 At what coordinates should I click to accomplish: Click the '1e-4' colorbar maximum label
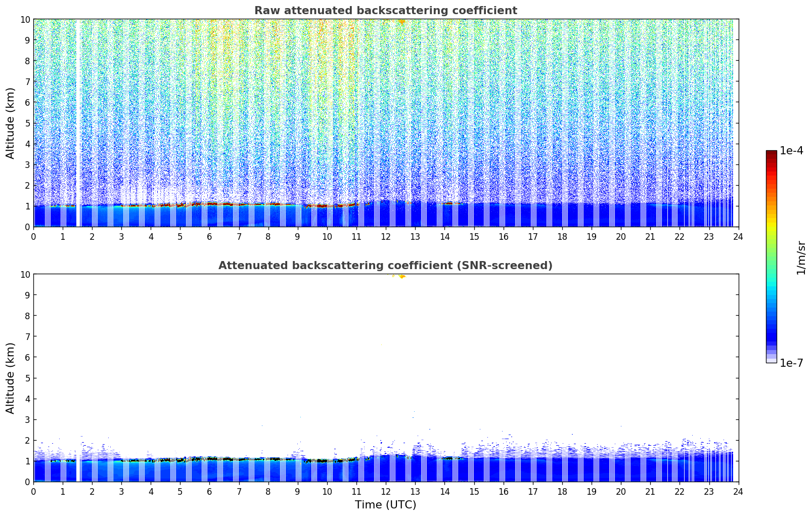(x=791, y=151)
